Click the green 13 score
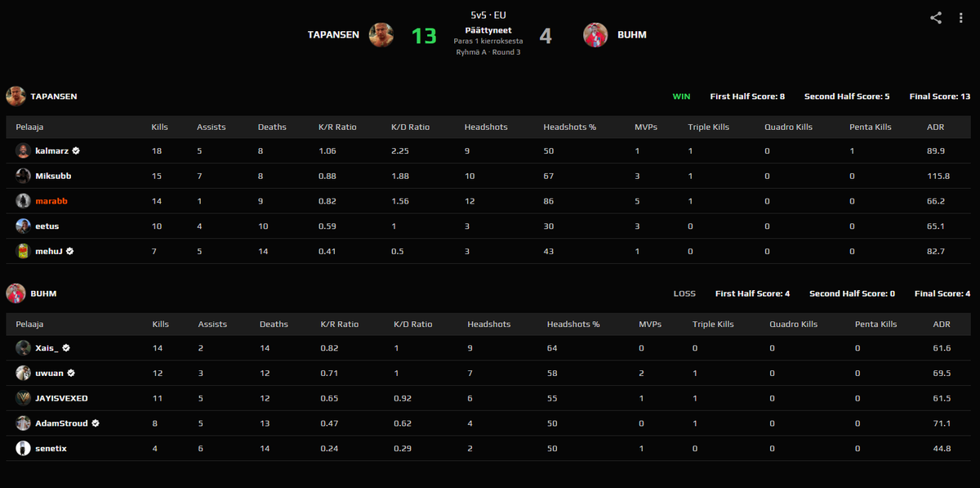 coord(424,36)
